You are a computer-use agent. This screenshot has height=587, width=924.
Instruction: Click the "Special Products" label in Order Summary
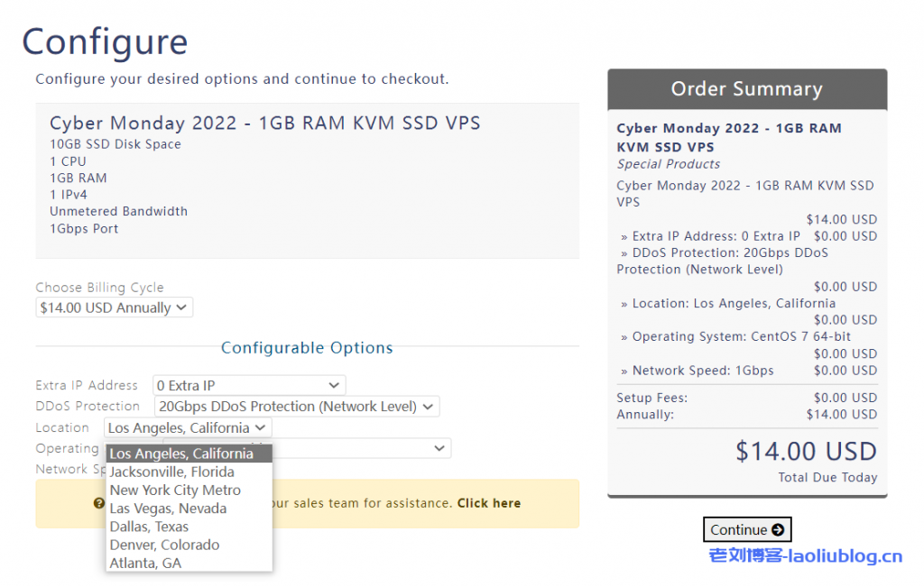point(668,163)
